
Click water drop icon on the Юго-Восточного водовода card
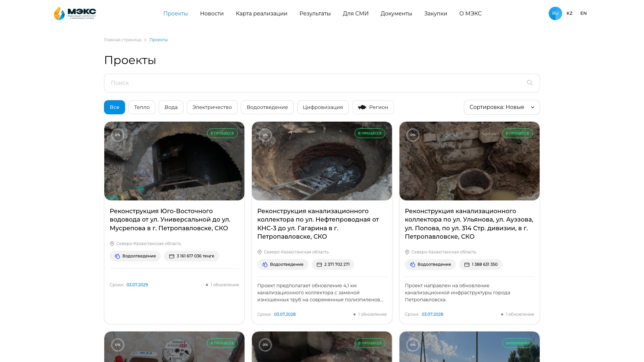117,256
